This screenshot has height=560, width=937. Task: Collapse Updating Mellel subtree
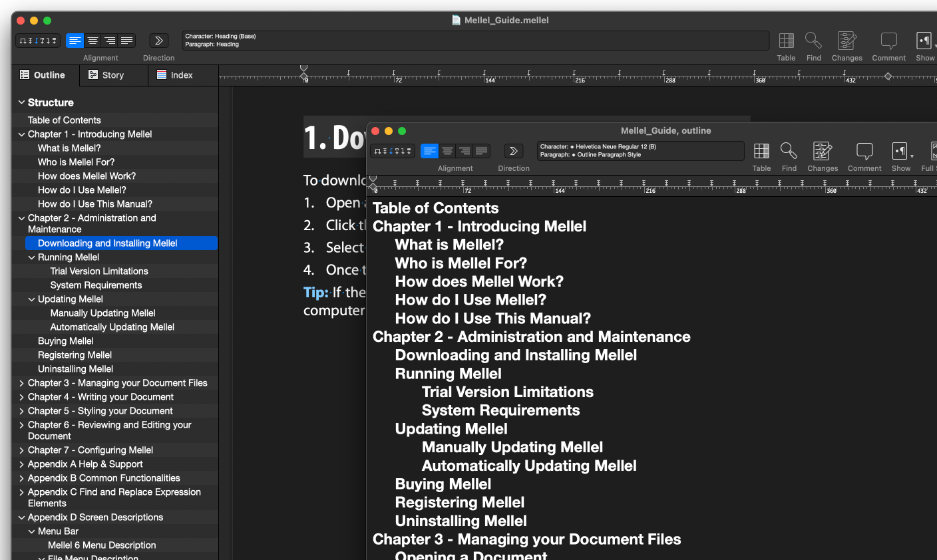coord(31,299)
